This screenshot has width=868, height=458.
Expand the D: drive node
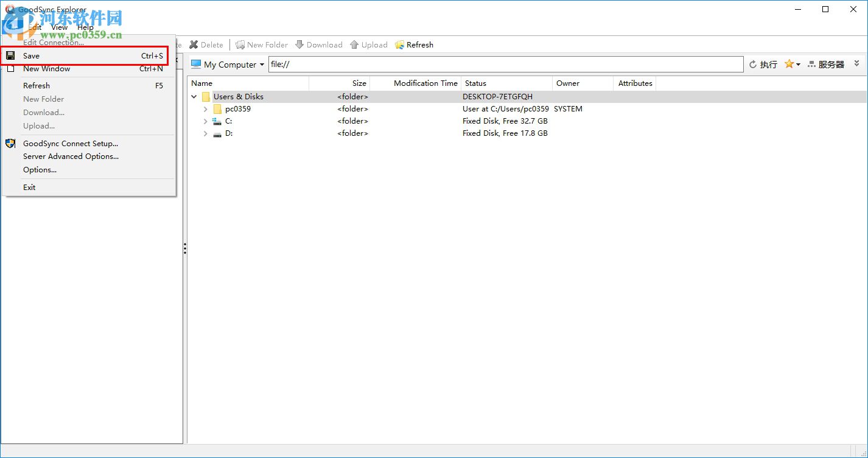206,133
